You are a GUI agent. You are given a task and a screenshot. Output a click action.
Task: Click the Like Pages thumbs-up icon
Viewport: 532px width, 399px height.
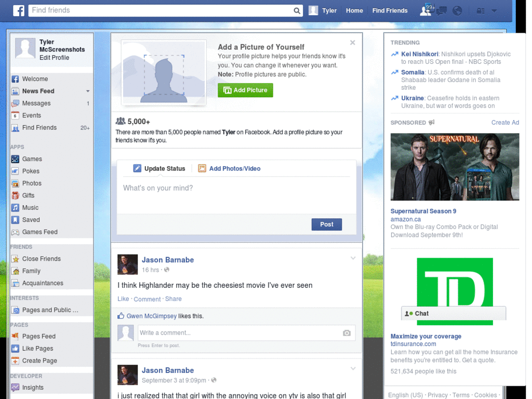tap(15, 349)
